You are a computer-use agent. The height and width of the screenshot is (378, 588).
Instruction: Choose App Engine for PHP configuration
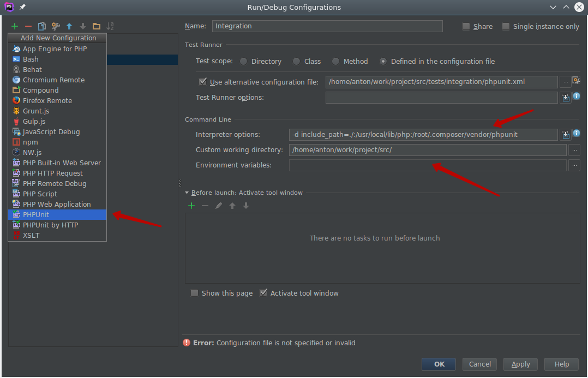point(57,49)
